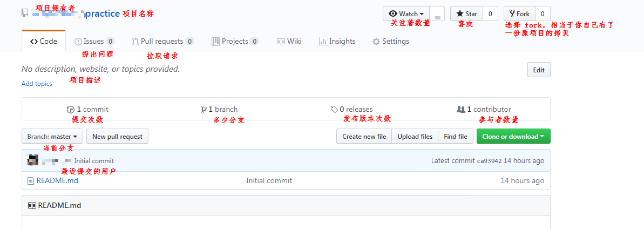644x229 pixels.
Task: Click the Wiki tab book icon
Action: point(281,42)
